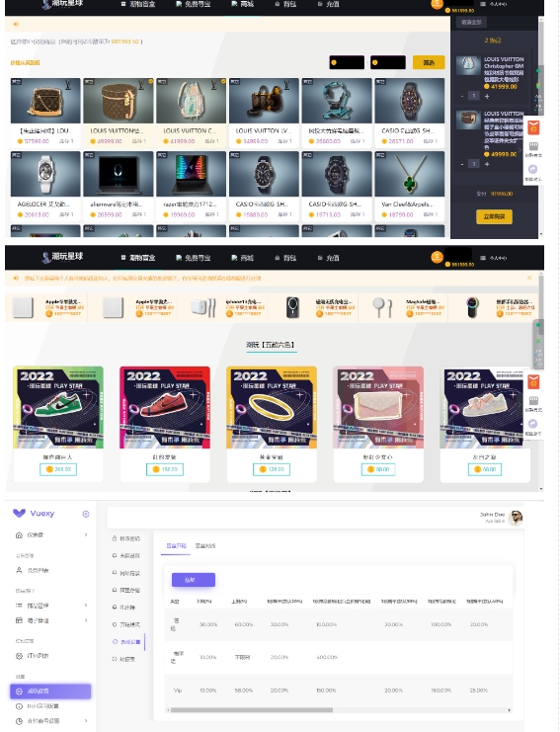Click the 400.00% cell in admin table

tap(327, 657)
